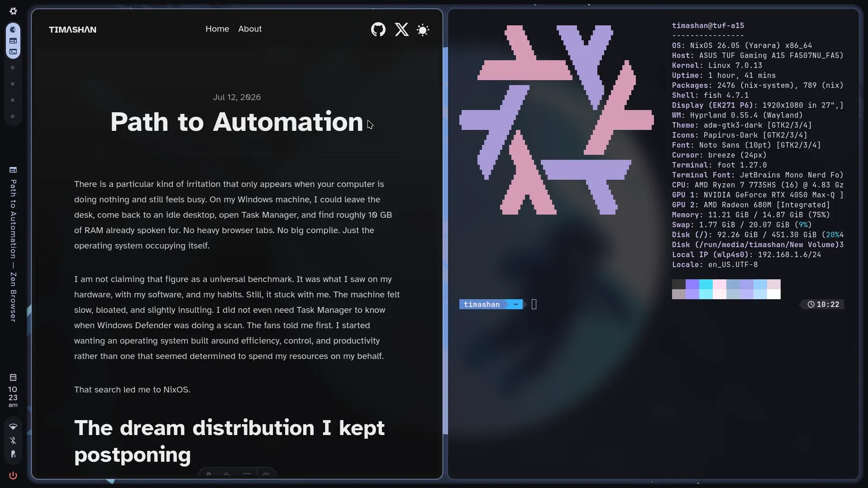Click the 'Font: Noto Sans' line
The width and height of the screenshot is (868, 488).
746,145
